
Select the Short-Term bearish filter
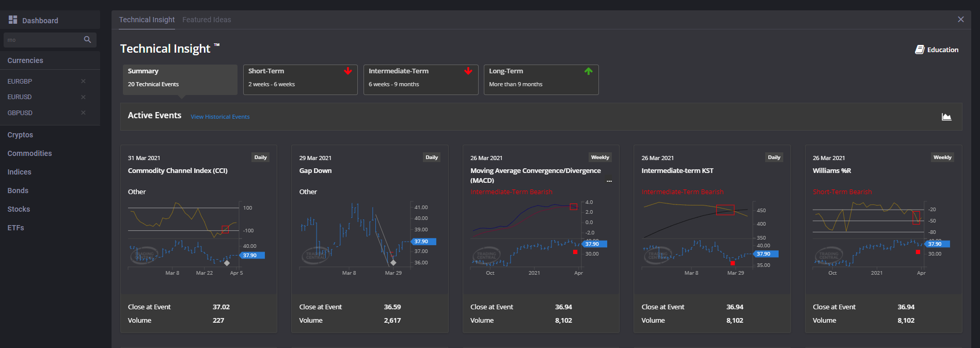(300, 80)
